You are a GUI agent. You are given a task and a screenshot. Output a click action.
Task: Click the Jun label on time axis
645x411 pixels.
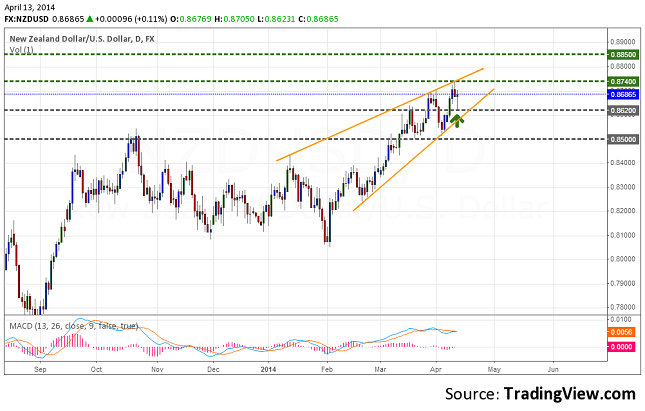click(x=553, y=369)
